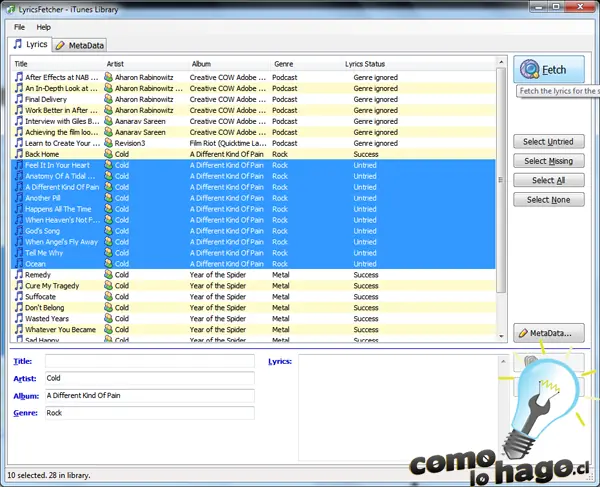Select the song 'When Angel's Fly Away'
Image resolution: width=600 pixels, height=487 pixels.
tap(62, 242)
